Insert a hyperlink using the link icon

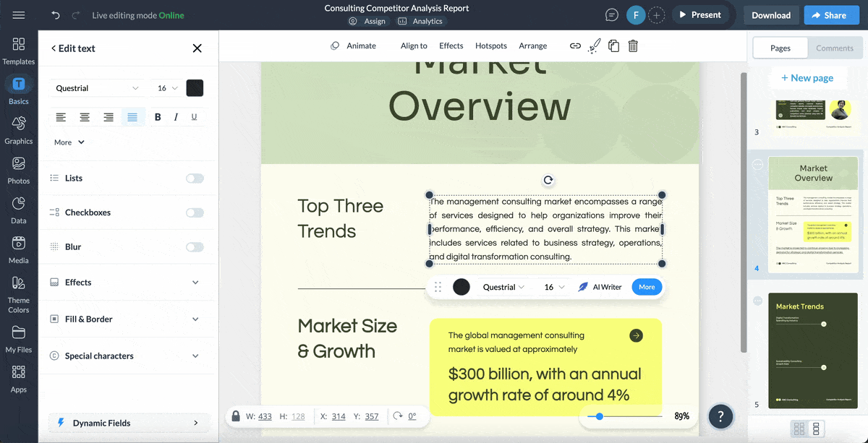575,46
